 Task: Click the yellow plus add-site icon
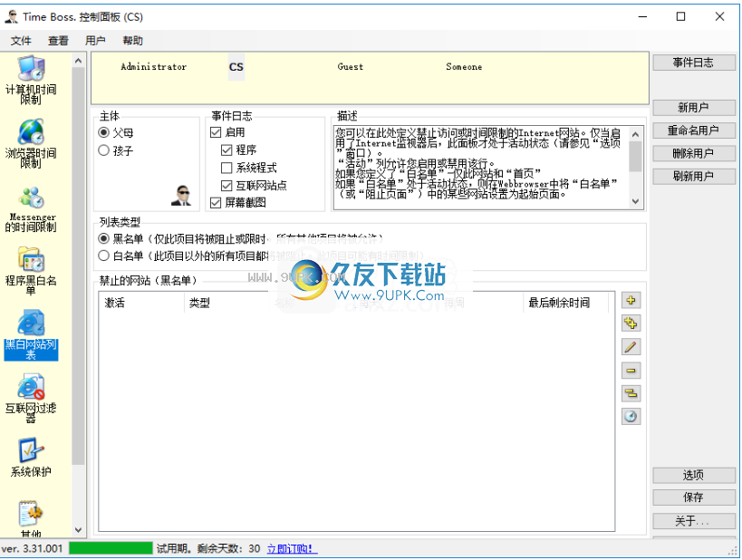[x=631, y=300]
